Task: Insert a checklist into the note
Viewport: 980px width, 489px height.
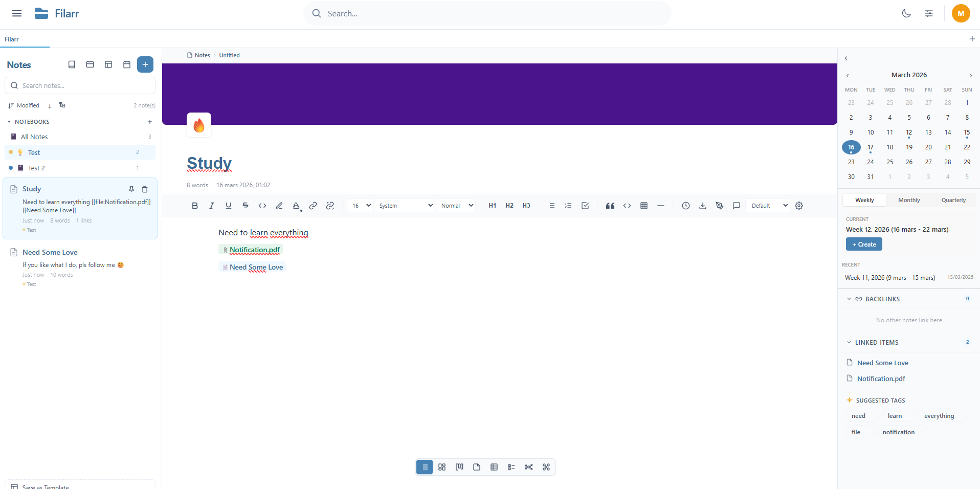Action: coord(585,206)
